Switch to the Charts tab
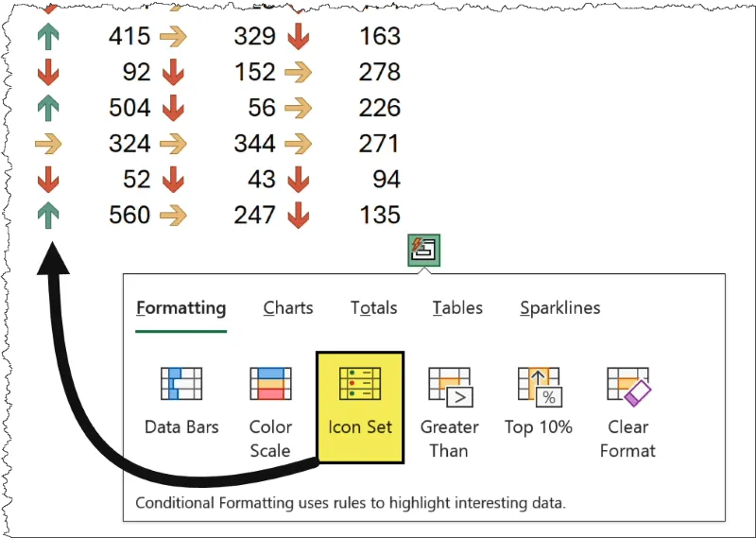 pos(288,308)
